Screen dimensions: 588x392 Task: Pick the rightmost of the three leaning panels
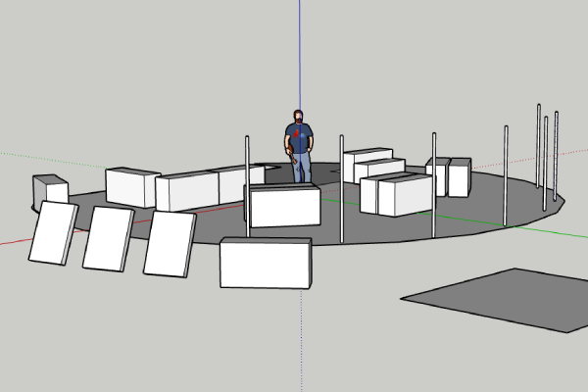(169, 243)
